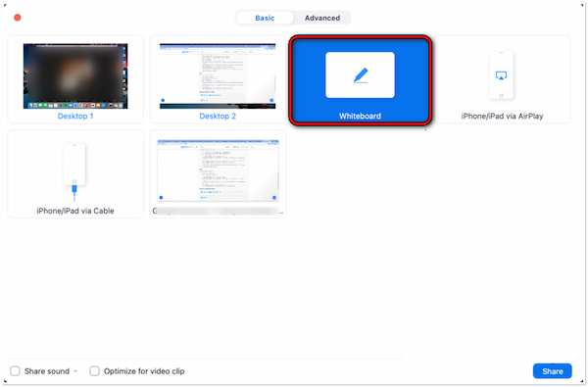Close the share window with red button

click(18, 18)
